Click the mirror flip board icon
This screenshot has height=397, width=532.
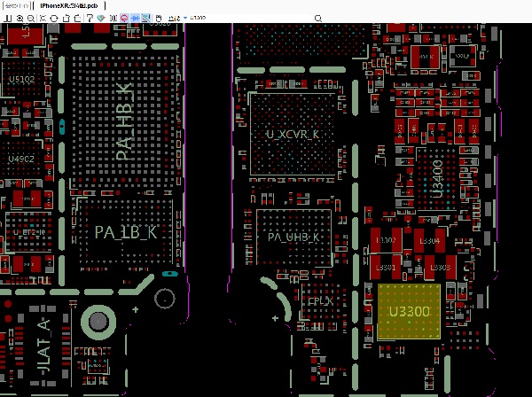tap(113, 18)
